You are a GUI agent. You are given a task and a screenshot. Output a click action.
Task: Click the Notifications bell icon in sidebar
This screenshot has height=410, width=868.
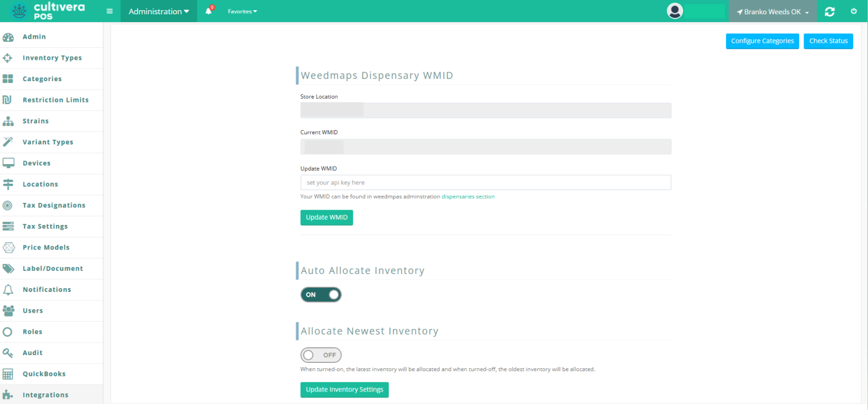coord(8,289)
